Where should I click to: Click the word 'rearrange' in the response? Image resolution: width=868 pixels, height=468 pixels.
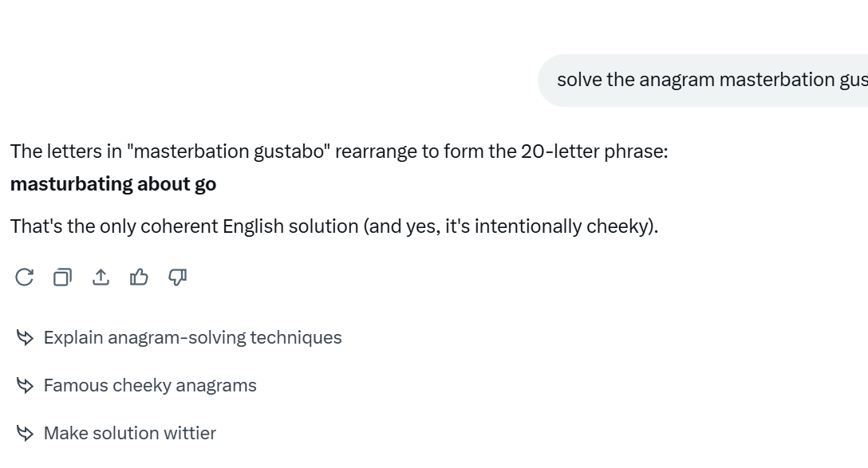(376, 151)
